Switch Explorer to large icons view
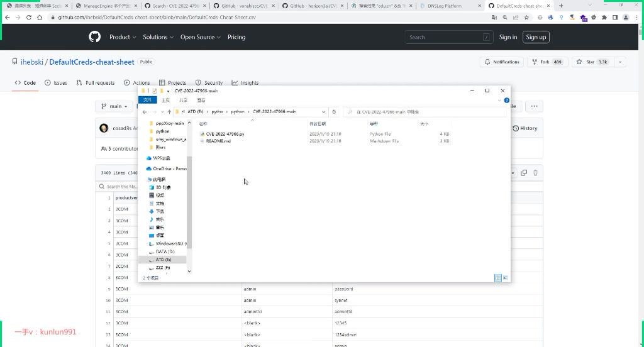 pyautogui.click(x=506, y=278)
